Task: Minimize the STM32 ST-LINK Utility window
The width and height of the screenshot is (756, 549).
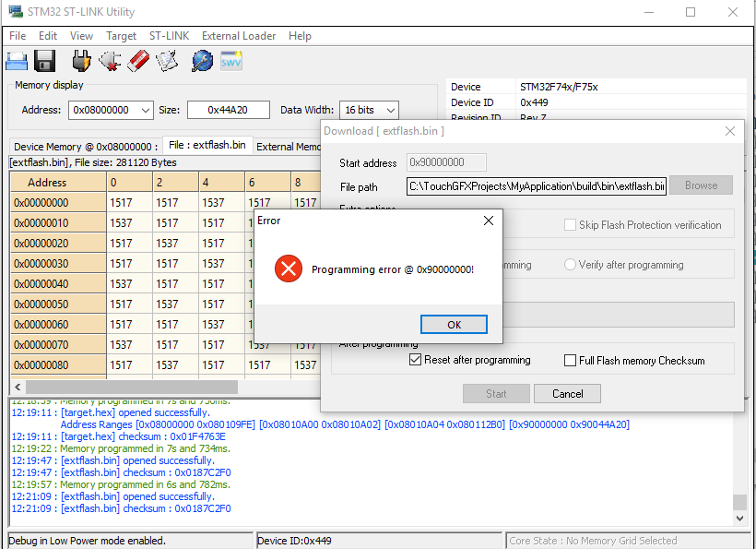Action: click(x=649, y=12)
